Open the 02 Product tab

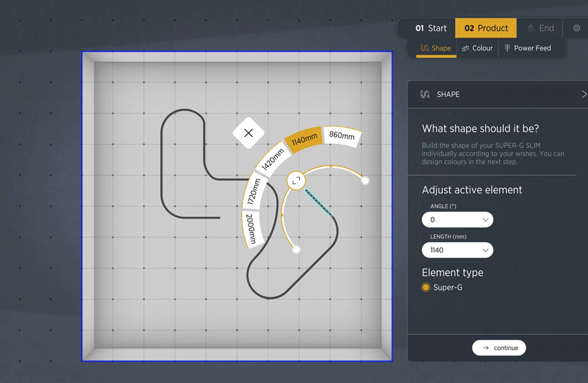click(x=486, y=28)
